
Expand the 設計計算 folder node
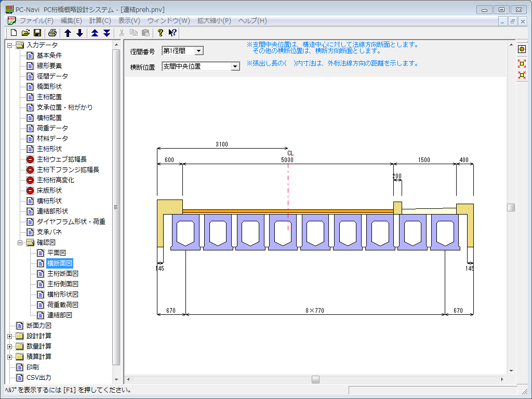pyautogui.click(x=10, y=336)
